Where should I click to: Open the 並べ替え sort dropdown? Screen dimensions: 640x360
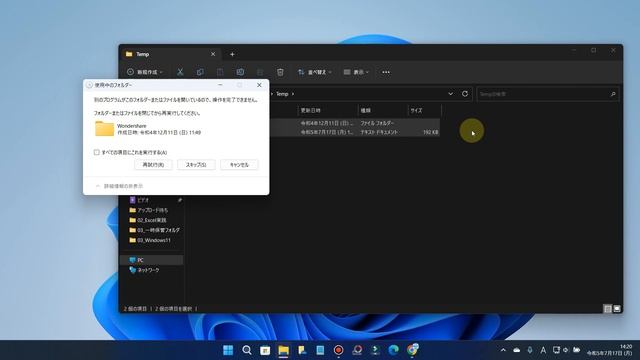pyautogui.click(x=315, y=72)
